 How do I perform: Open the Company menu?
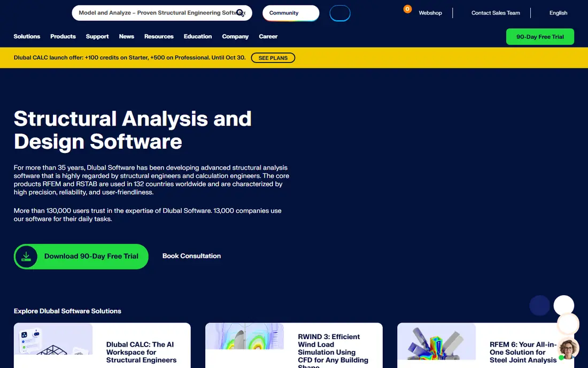point(235,36)
